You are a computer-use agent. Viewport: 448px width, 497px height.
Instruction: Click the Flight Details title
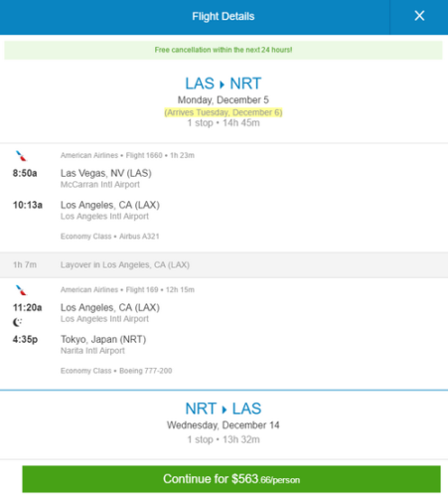click(x=224, y=16)
